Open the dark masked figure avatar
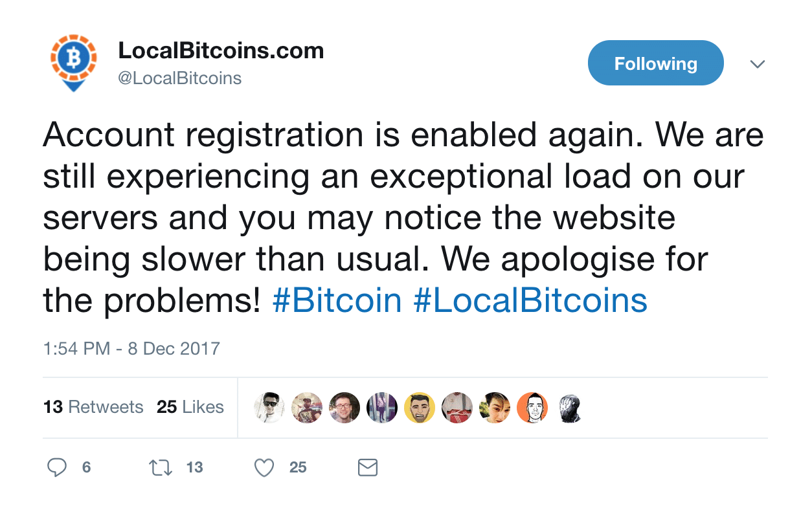This screenshot has height=510, width=812. (570, 408)
